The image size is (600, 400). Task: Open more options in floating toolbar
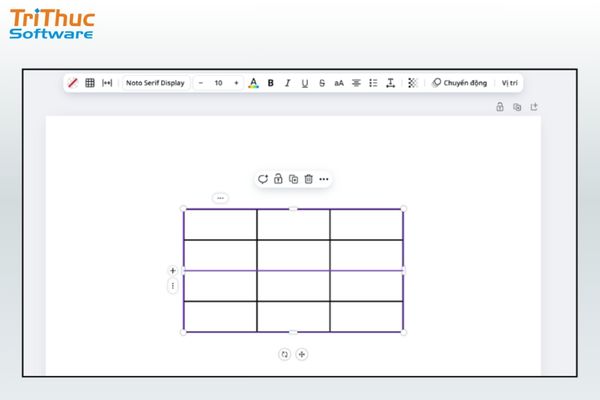[x=324, y=179]
